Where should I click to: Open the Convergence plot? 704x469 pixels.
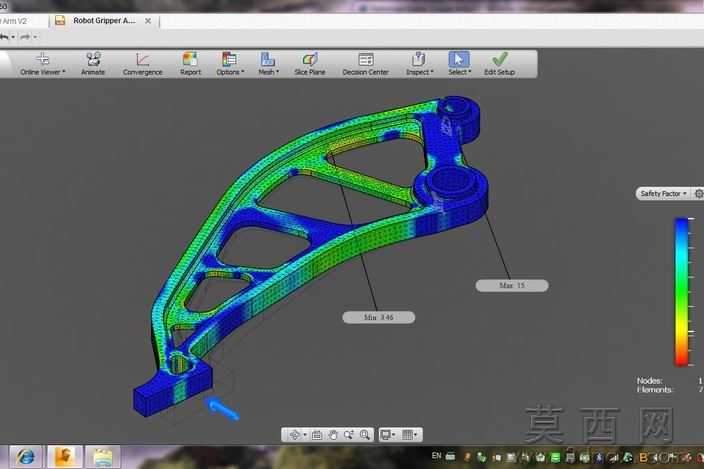[x=142, y=64]
